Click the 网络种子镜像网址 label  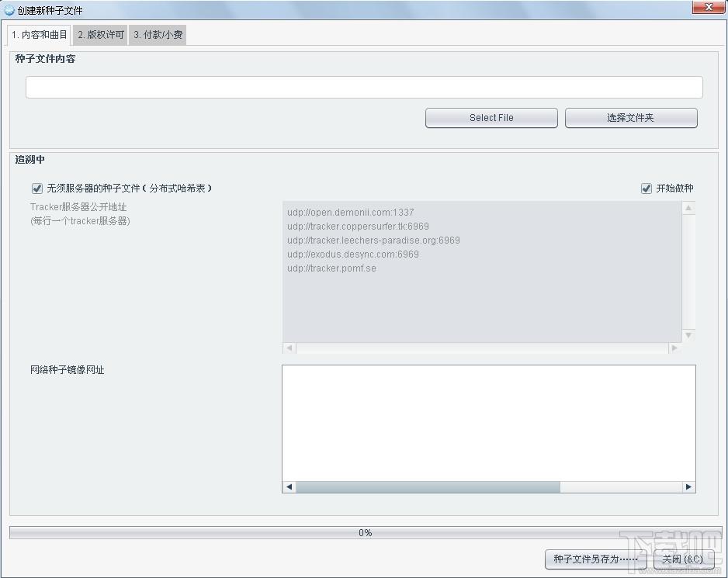click(68, 370)
